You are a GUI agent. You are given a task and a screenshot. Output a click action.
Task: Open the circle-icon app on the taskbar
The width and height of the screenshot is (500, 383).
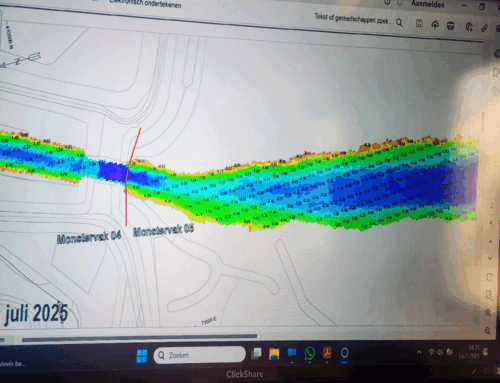pyautogui.click(x=345, y=353)
